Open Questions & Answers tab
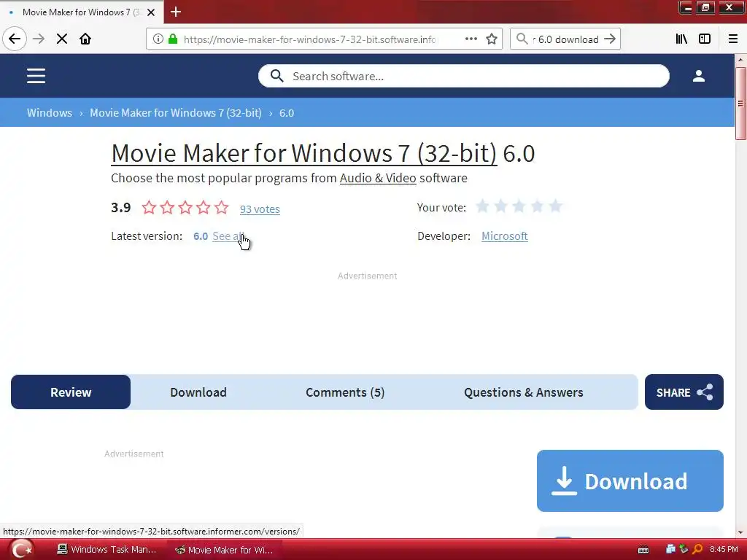The width and height of the screenshot is (747, 560). pyautogui.click(x=523, y=392)
